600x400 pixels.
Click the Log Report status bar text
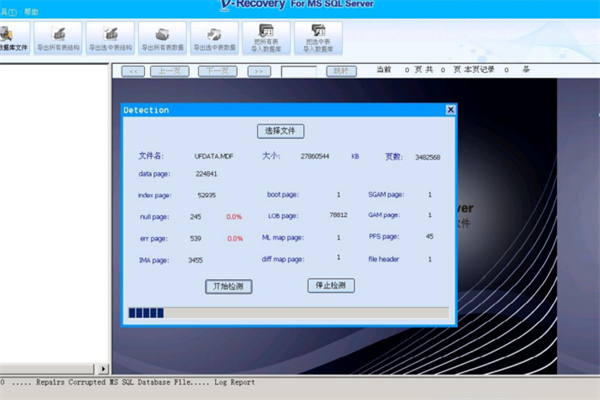(234, 382)
